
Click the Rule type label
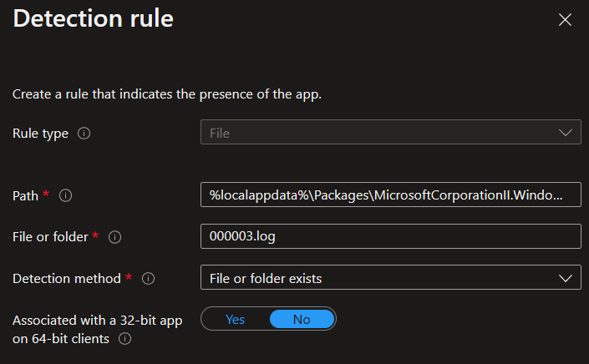click(x=40, y=134)
